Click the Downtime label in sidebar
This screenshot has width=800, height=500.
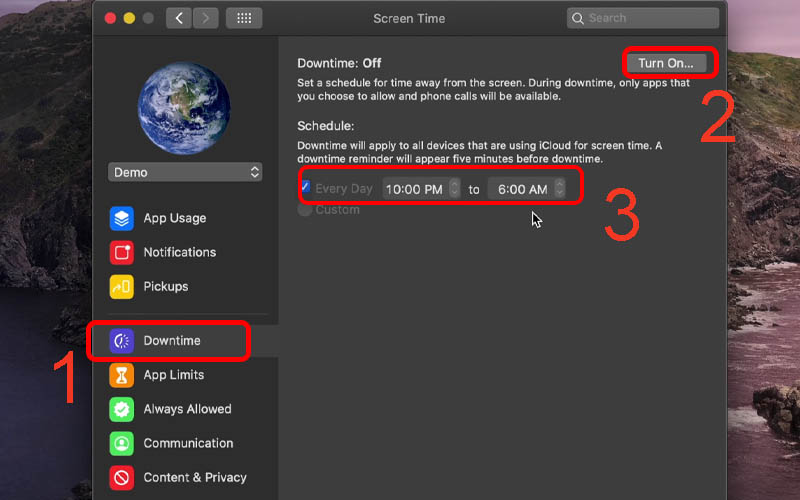point(172,341)
